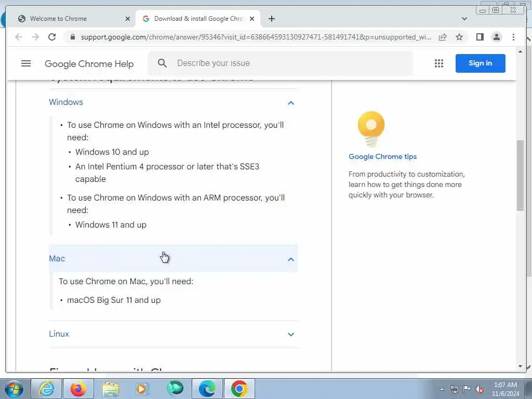Click the Sign in button
This screenshot has height=399, width=532.
coord(481,63)
